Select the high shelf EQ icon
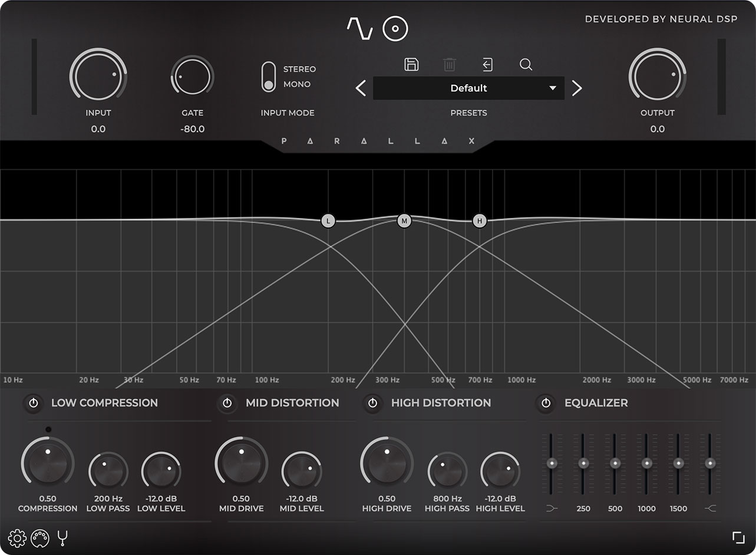 710,508
